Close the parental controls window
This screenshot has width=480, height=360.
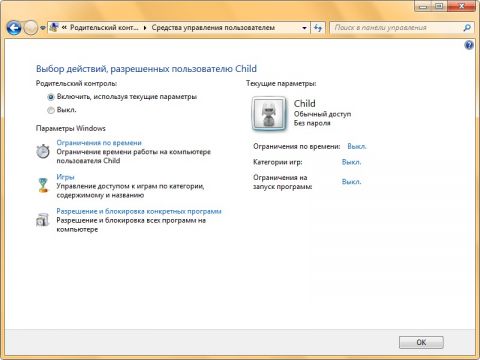461,6
